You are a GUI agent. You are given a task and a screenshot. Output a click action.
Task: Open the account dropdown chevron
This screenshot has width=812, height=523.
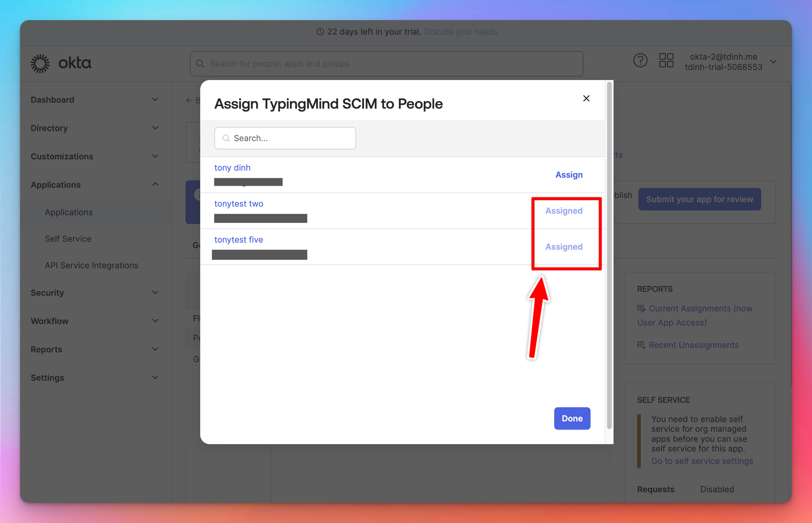point(773,62)
